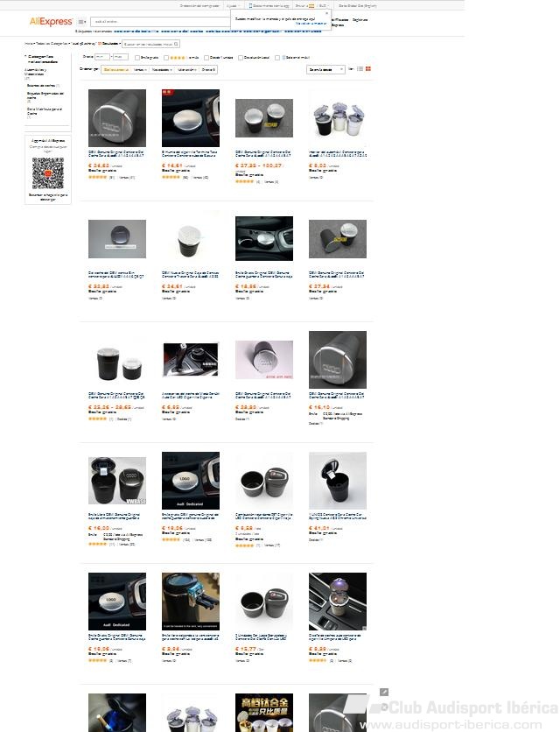Open the €24,62 ashtray product title link

[116, 154]
